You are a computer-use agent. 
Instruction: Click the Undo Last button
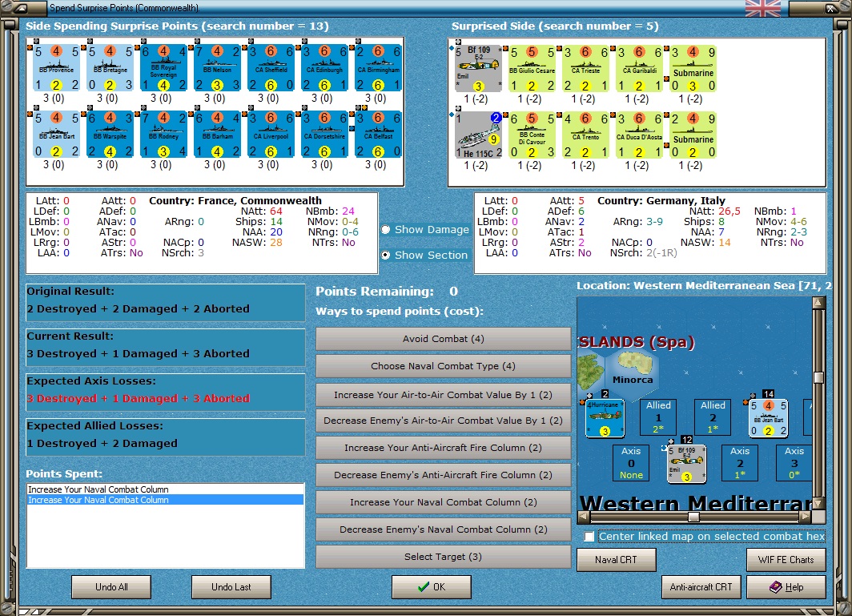(231, 586)
